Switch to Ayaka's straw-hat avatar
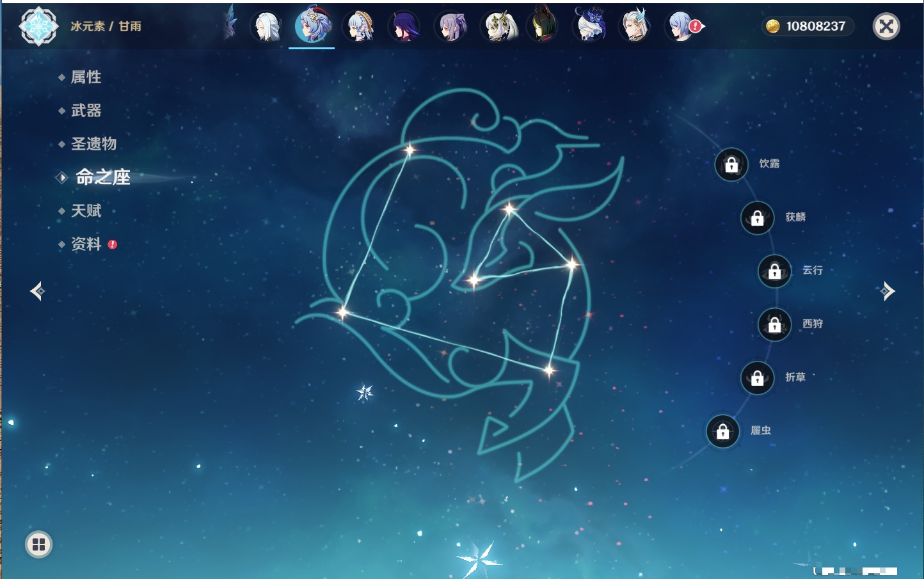This screenshot has height=579, width=924. (x=359, y=27)
